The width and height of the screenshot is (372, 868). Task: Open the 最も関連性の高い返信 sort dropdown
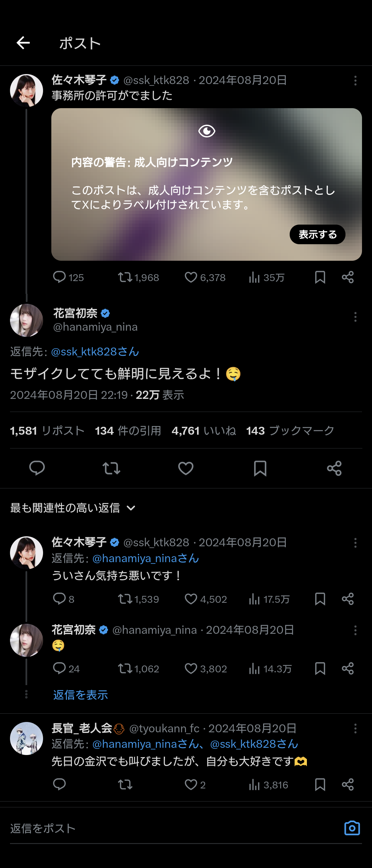[73, 508]
